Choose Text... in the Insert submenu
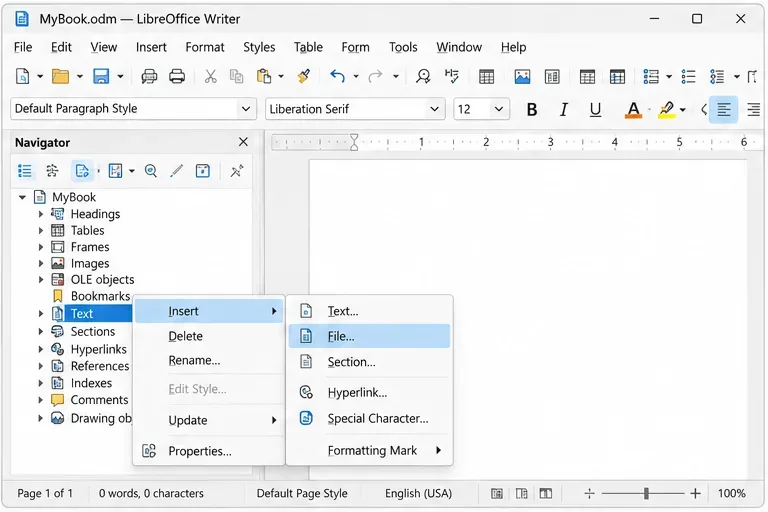The width and height of the screenshot is (768, 512). [369, 311]
